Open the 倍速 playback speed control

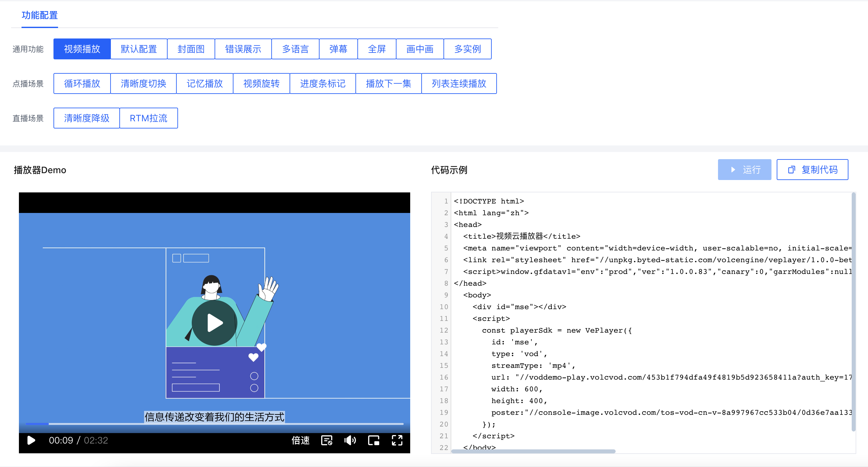coord(300,440)
